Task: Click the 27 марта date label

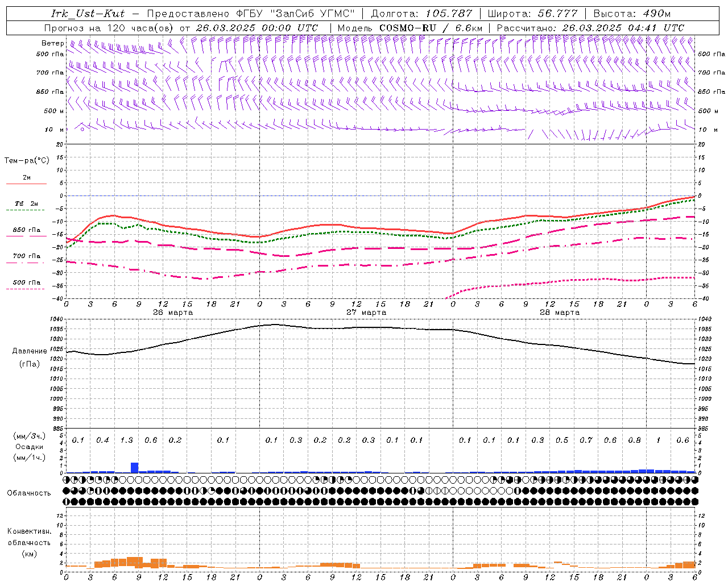Action: coord(366,313)
